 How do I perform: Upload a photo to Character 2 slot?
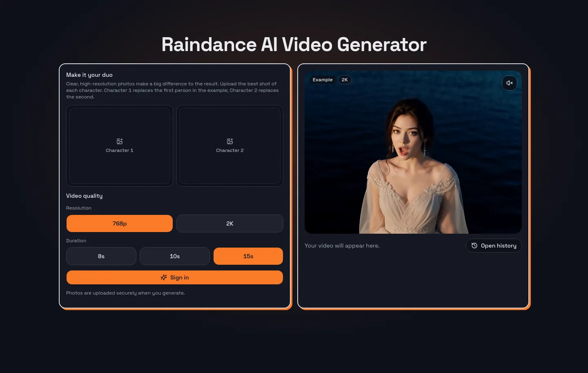tap(230, 146)
